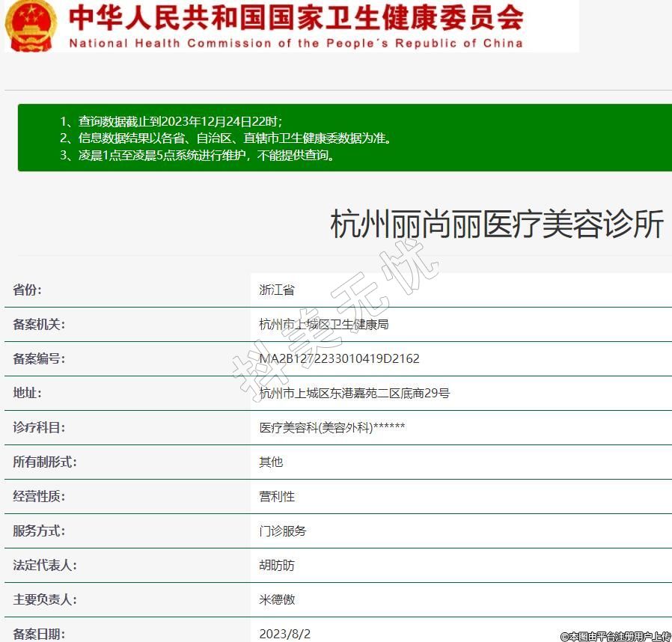
Task: Select the 省份 row label
Action: point(28,290)
